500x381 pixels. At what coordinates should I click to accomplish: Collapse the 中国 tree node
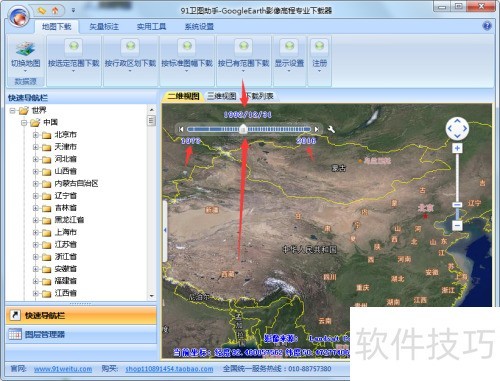[24, 123]
